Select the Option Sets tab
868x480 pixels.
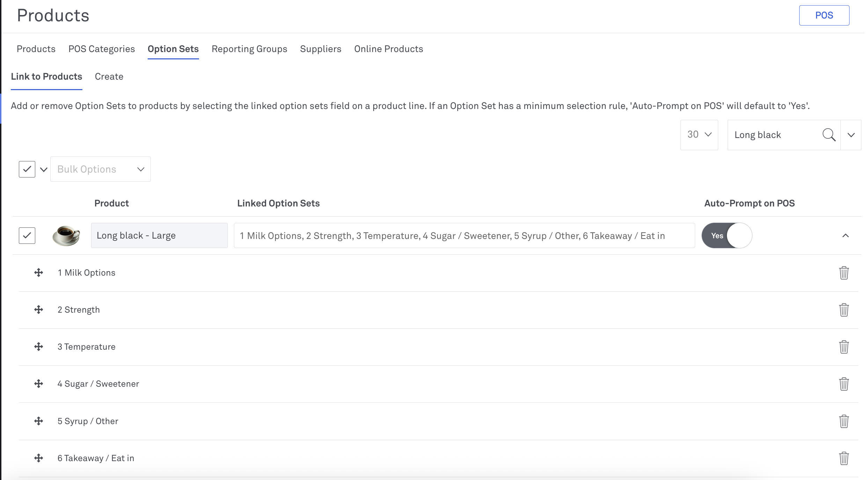(x=173, y=49)
